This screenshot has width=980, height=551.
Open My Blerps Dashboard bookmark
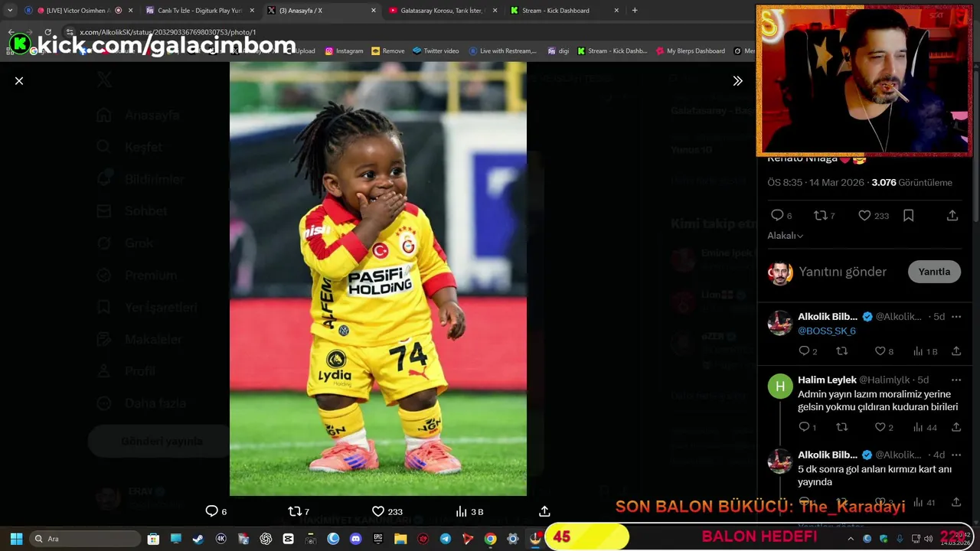691,51
